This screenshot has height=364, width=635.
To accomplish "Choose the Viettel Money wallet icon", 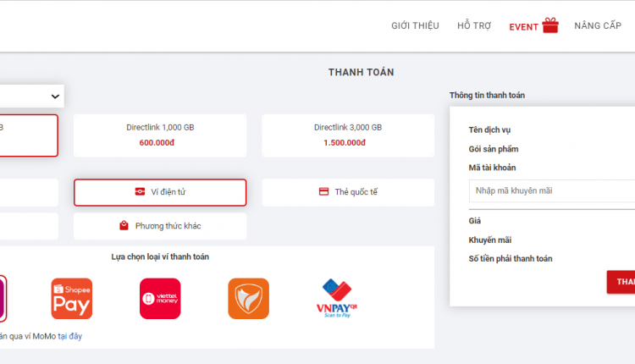I will 160,299.
